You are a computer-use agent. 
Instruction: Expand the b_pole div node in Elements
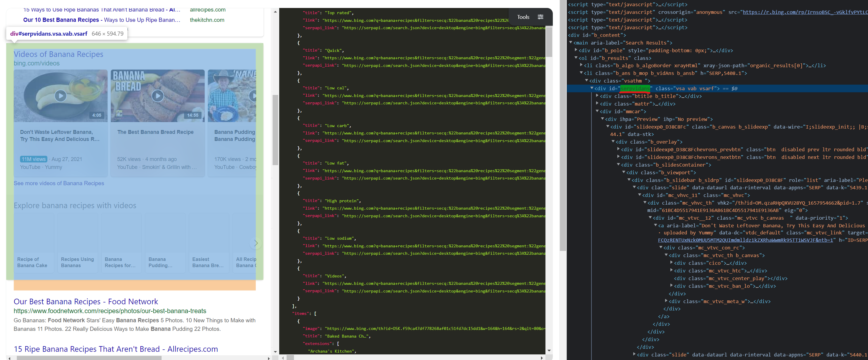576,50
